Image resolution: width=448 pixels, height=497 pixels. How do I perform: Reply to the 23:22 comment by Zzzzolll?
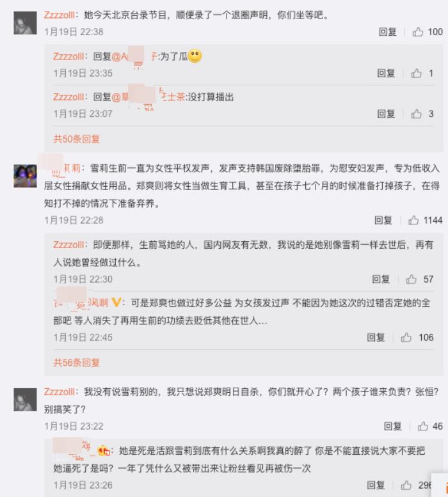point(392,426)
